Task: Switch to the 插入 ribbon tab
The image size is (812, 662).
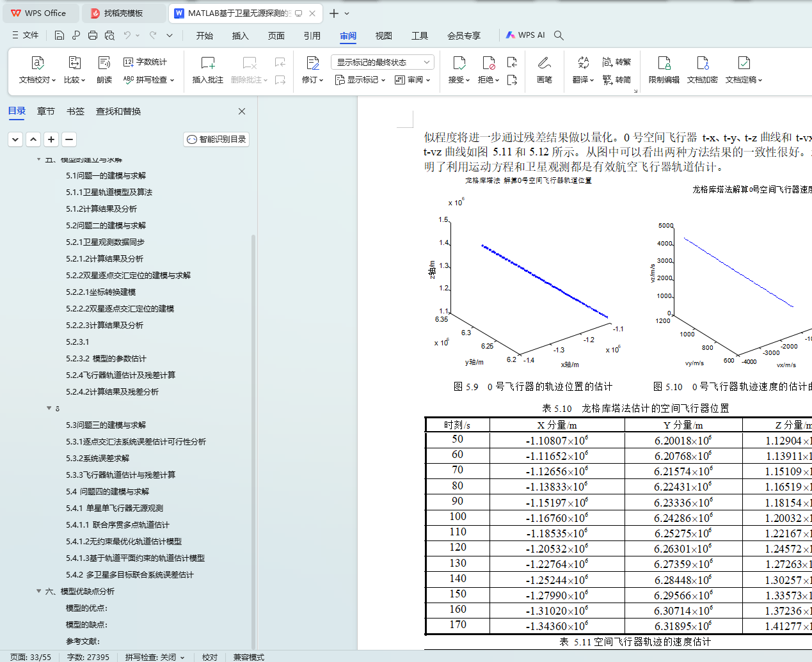Action: tap(241, 36)
